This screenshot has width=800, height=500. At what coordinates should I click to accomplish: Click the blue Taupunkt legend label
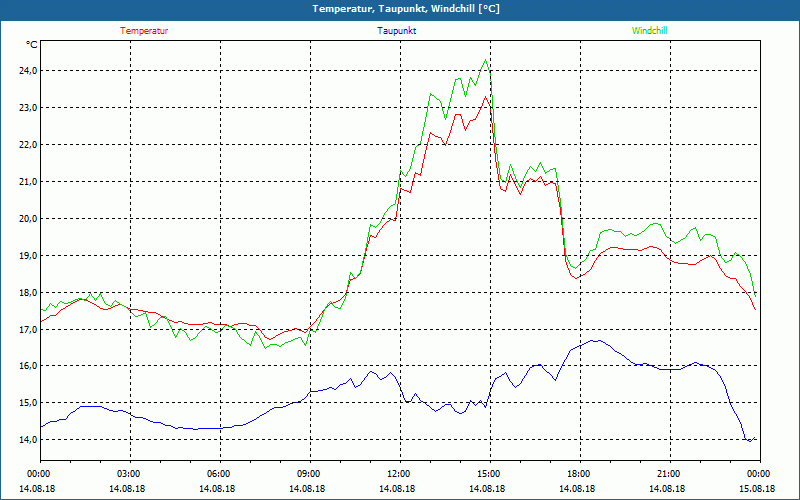pos(396,31)
